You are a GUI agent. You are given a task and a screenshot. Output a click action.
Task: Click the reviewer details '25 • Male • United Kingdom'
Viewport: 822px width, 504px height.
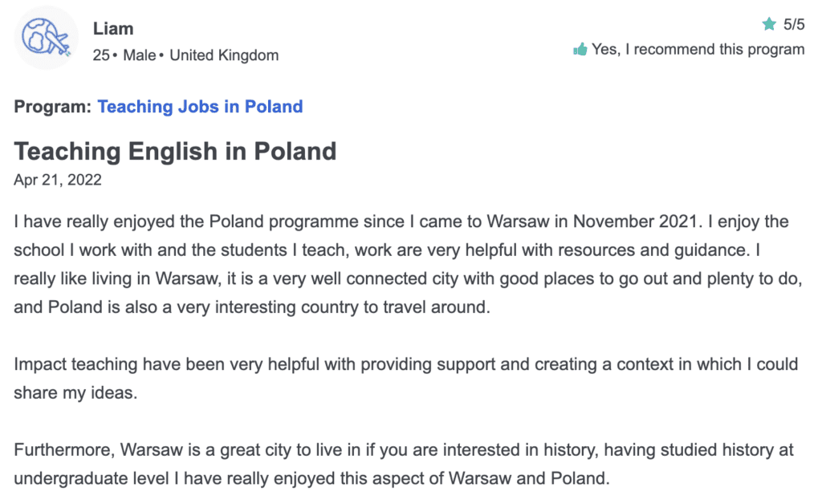click(185, 55)
